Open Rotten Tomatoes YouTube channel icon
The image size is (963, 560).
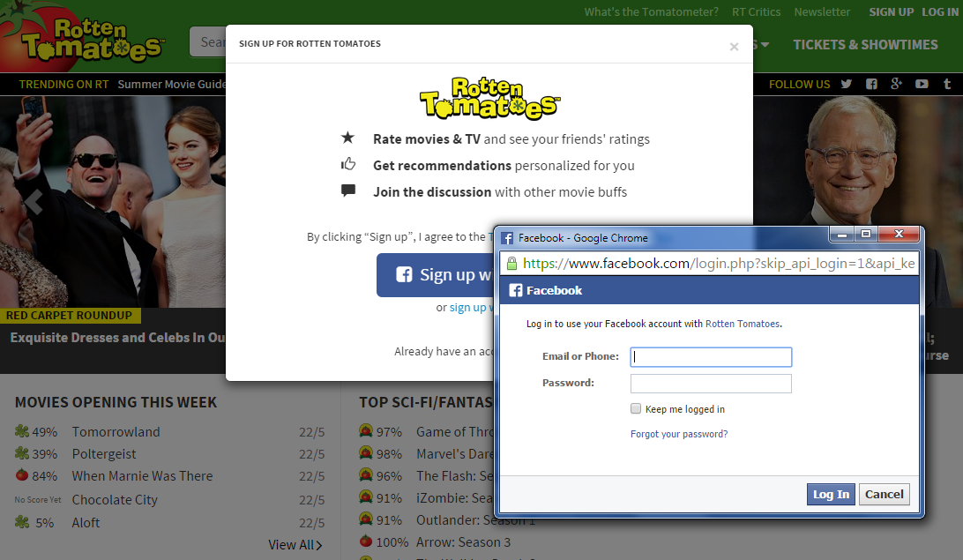click(x=922, y=84)
